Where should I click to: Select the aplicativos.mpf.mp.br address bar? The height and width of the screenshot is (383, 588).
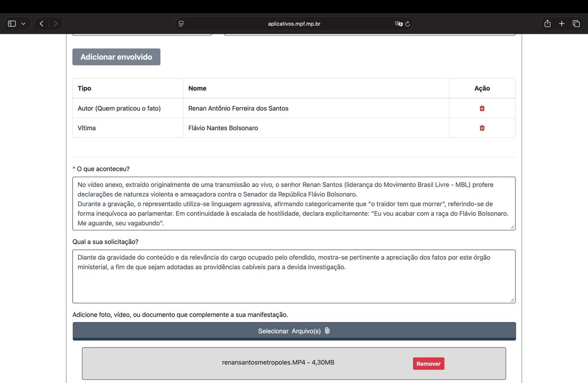294,23
